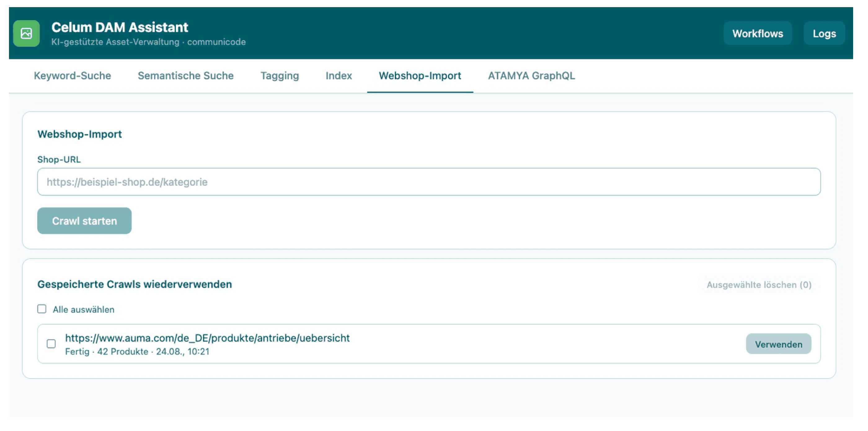Click the subtitle 'KI-gestützte Asset-Verwaltung · communicode'
The width and height of the screenshot is (868, 431).
pos(148,42)
